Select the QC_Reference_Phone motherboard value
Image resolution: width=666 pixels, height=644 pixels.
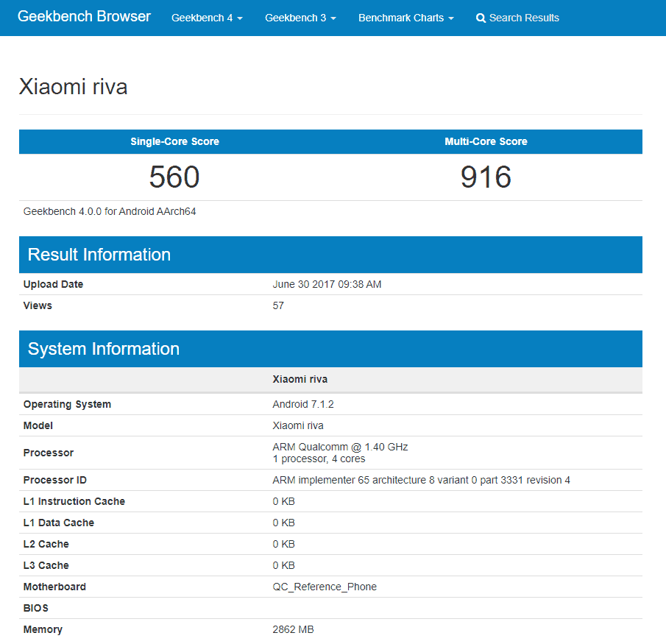pos(325,587)
